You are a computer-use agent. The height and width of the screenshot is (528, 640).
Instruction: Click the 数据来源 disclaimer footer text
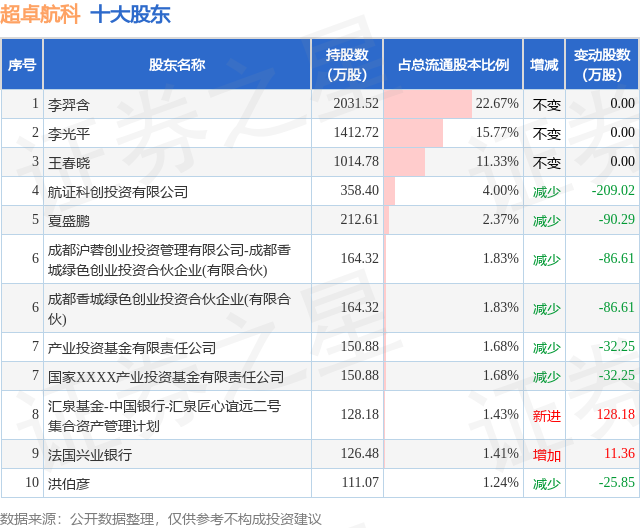pyautogui.click(x=160, y=519)
